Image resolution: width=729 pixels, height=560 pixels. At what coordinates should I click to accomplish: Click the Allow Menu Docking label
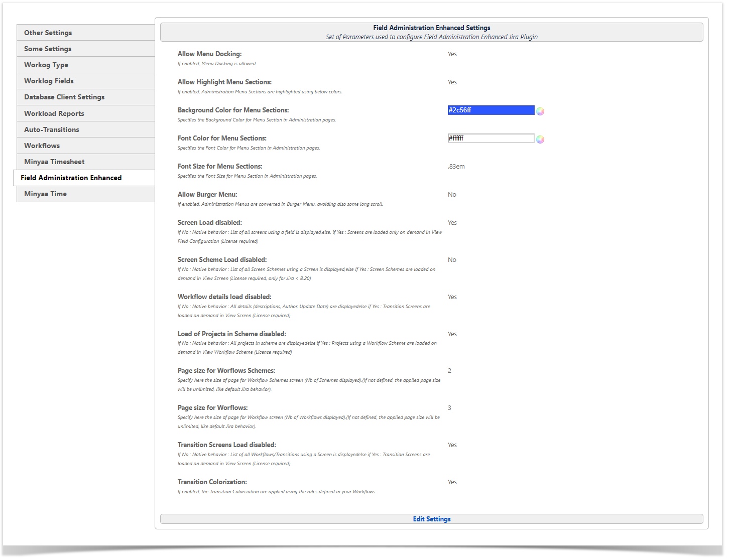210,54
